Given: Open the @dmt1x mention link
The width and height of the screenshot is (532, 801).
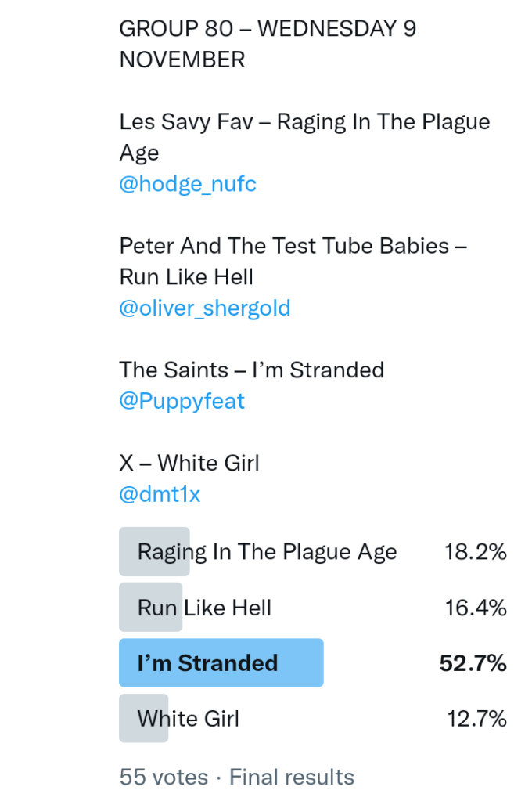Looking at the screenshot, I should click(x=160, y=494).
